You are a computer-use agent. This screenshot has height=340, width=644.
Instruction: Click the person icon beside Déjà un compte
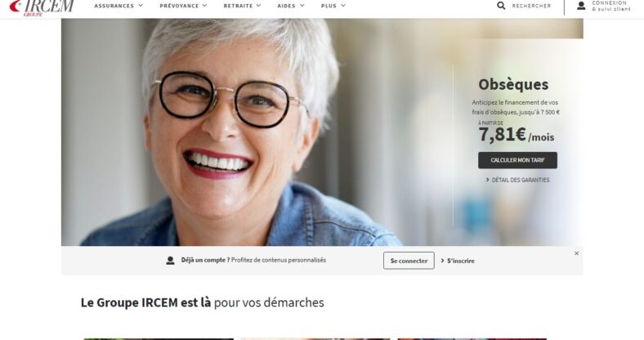170,261
